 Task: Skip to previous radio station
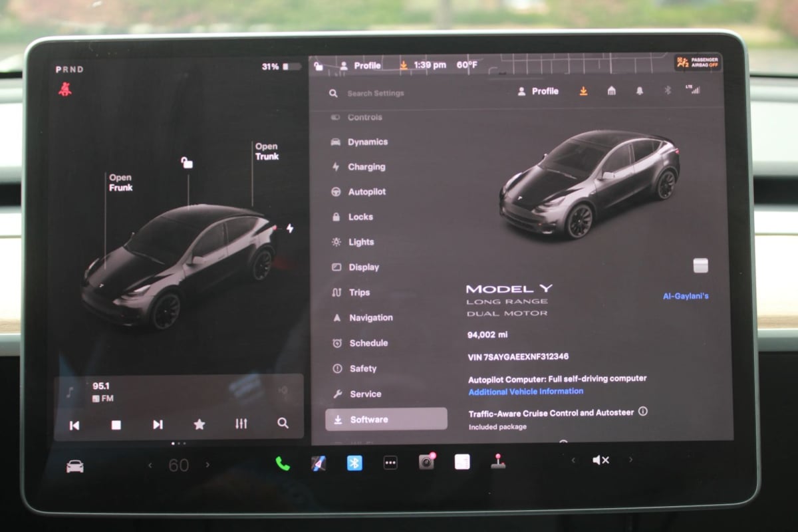pyautogui.click(x=74, y=425)
